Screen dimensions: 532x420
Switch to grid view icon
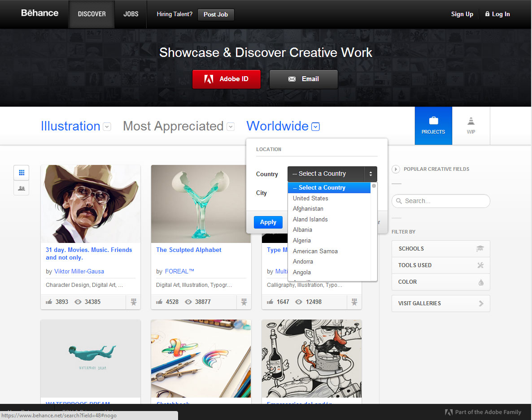point(21,172)
